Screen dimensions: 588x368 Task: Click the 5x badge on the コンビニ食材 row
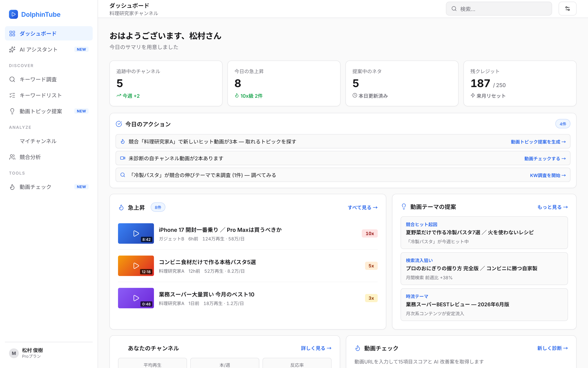[x=371, y=266]
